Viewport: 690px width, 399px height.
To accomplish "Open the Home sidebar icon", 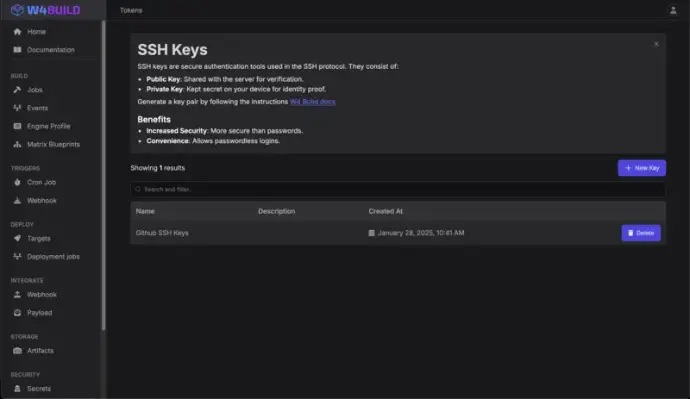I will [x=17, y=32].
